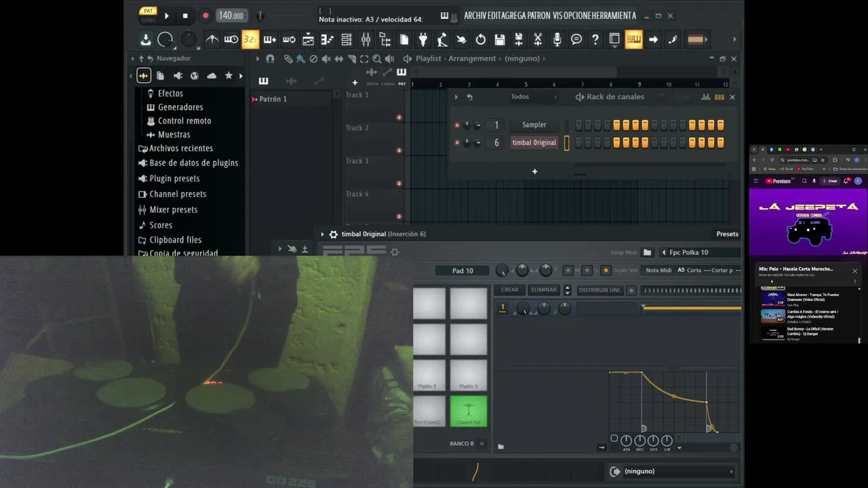868x488 pixels.
Task: Open the OPCIONE menu
Action: 578,16
